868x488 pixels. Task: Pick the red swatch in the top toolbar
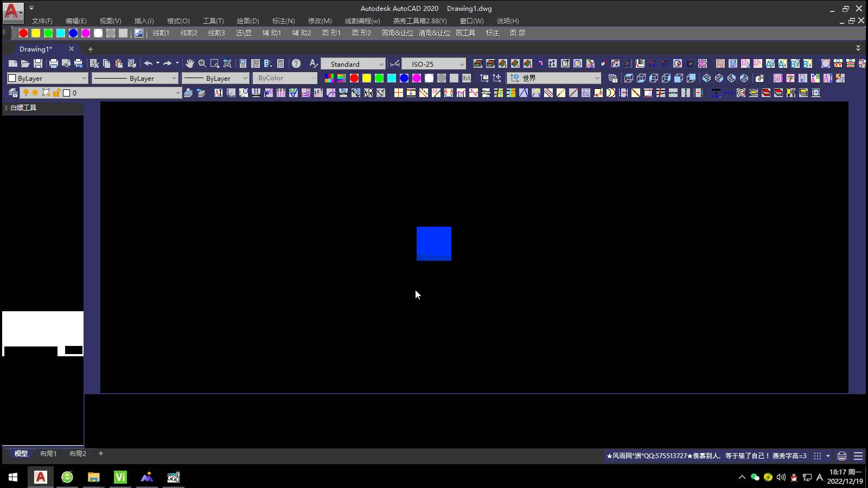[x=23, y=33]
